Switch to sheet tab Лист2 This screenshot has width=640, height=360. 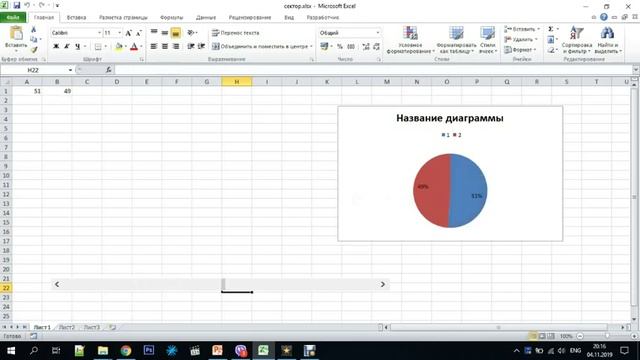click(x=67, y=327)
